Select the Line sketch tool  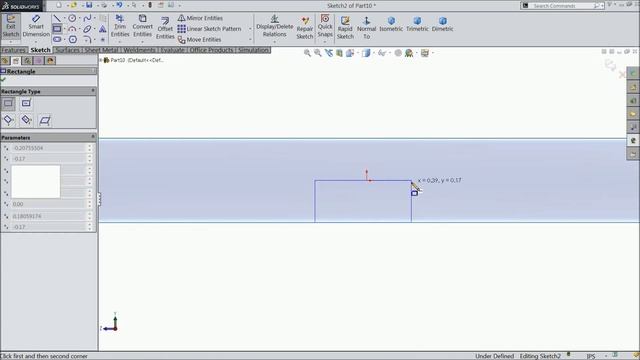[x=57, y=18]
